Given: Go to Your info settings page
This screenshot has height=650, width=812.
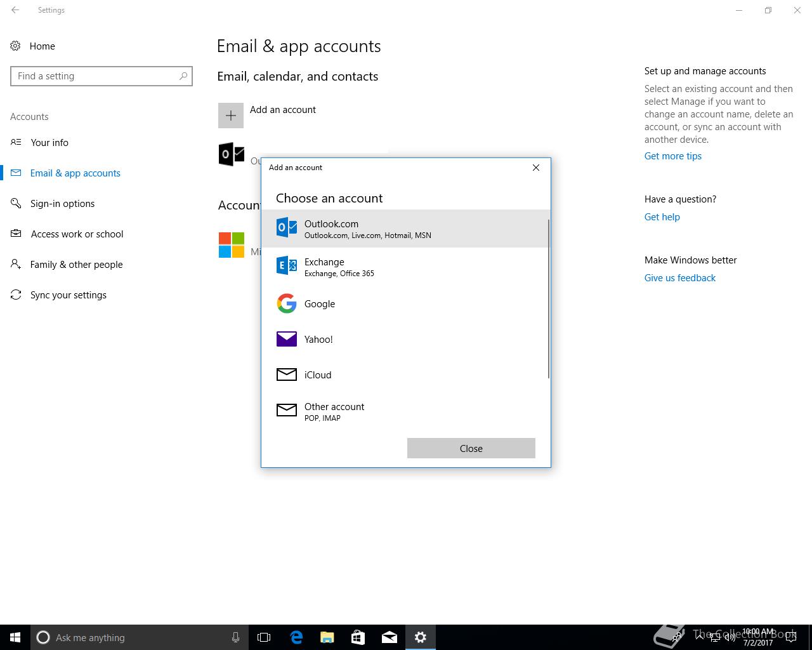Looking at the screenshot, I should click(49, 143).
